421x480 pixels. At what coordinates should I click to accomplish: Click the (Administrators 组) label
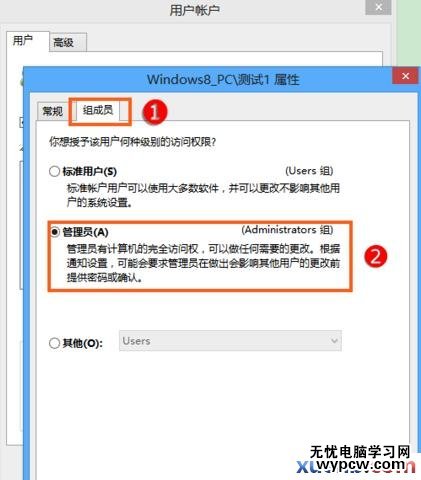pyautogui.click(x=287, y=230)
